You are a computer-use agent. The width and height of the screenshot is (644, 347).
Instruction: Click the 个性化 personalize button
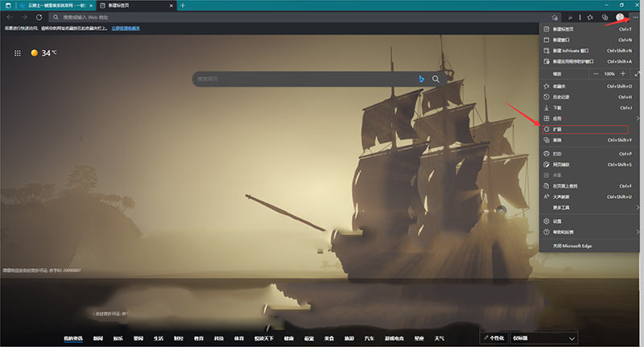[494, 338]
